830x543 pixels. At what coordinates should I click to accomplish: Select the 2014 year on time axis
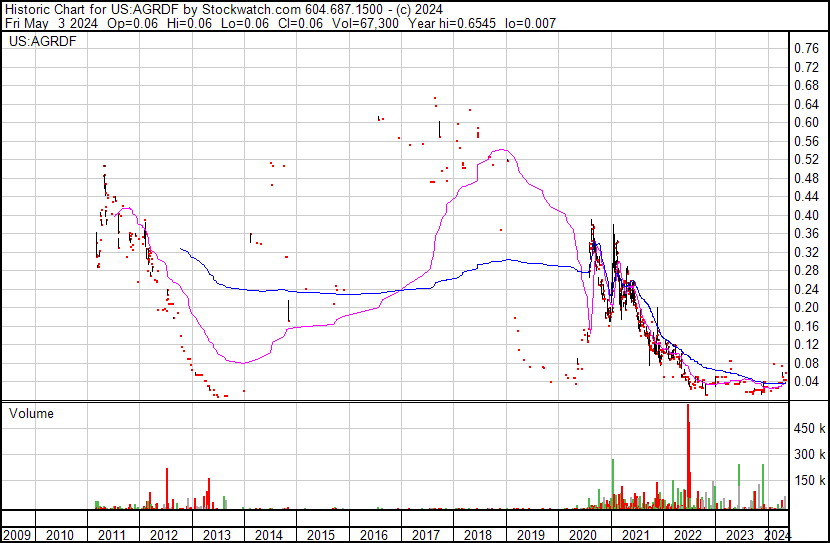[x=269, y=536]
